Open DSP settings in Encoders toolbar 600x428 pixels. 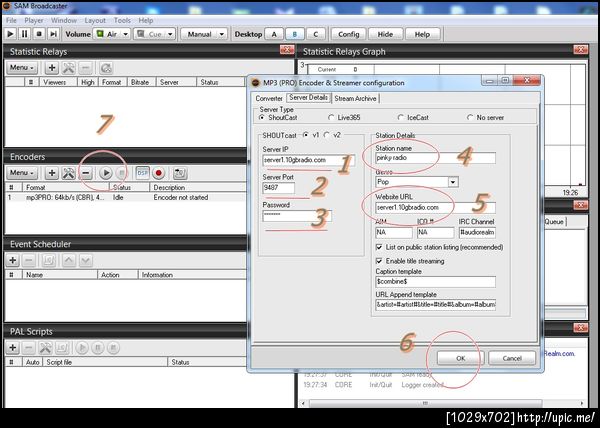(142, 173)
